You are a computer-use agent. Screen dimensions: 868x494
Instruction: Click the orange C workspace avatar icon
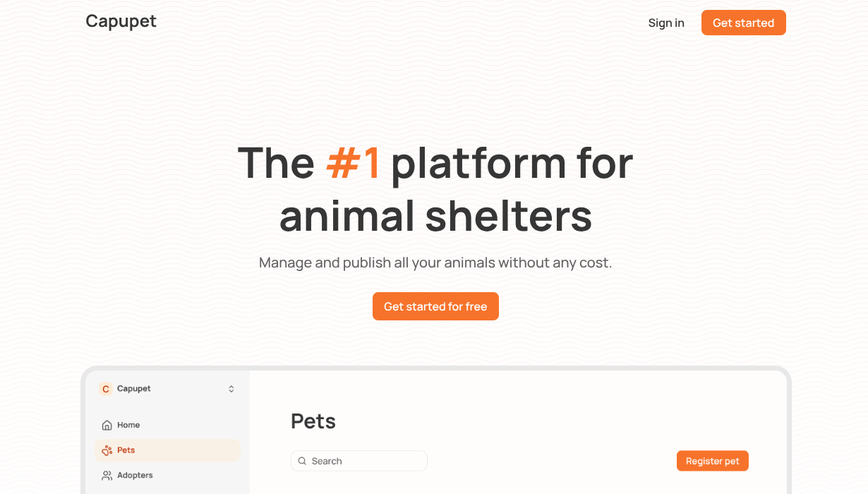(x=106, y=389)
